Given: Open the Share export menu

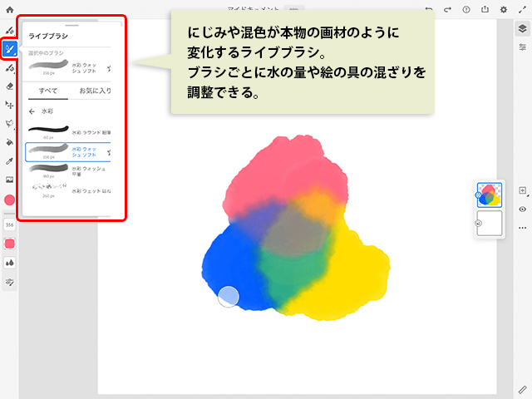Looking at the screenshot, I should pyautogui.click(x=485, y=9).
